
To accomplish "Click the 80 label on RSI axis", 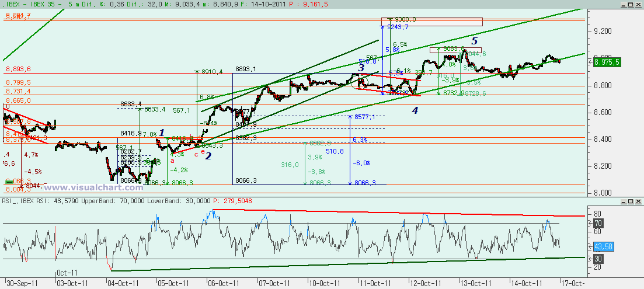I will pyautogui.click(x=598, y=214).
